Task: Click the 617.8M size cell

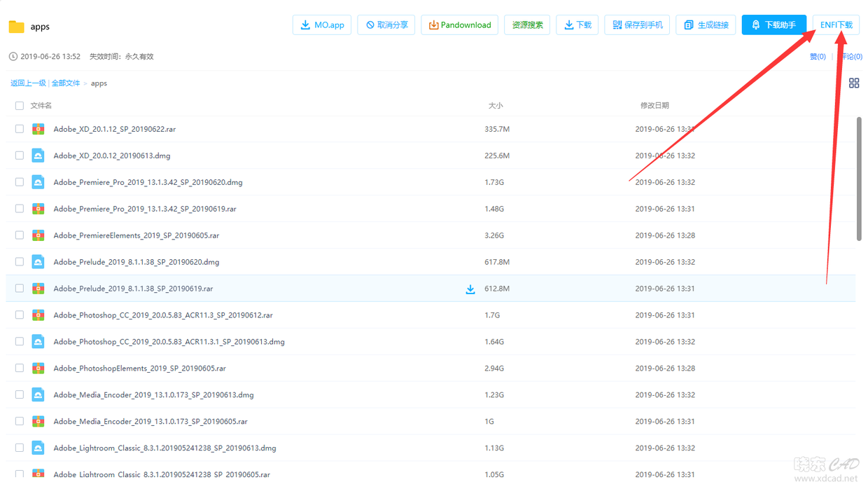Action: point(497,263)
